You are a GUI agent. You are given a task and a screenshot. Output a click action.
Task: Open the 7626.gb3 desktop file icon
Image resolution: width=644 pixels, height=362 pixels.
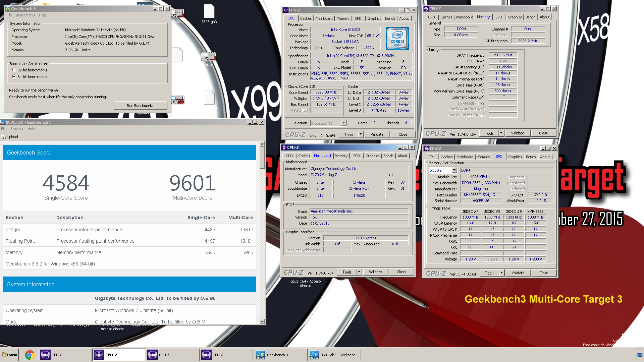[209, 14]
